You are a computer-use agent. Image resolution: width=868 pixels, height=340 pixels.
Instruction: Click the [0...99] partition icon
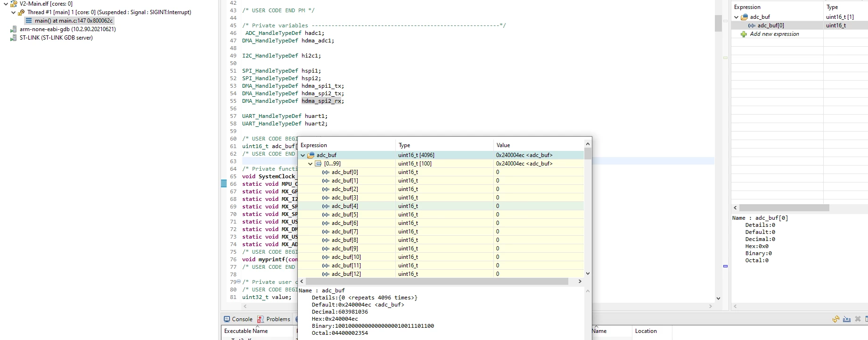click(x=319, y=164)
